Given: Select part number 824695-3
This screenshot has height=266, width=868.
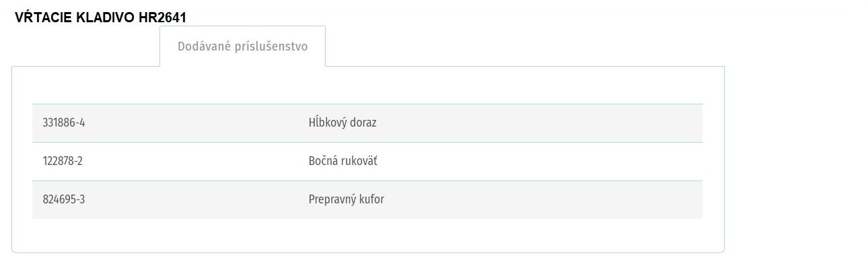Looking at the screenshot, I should [63, 200].
